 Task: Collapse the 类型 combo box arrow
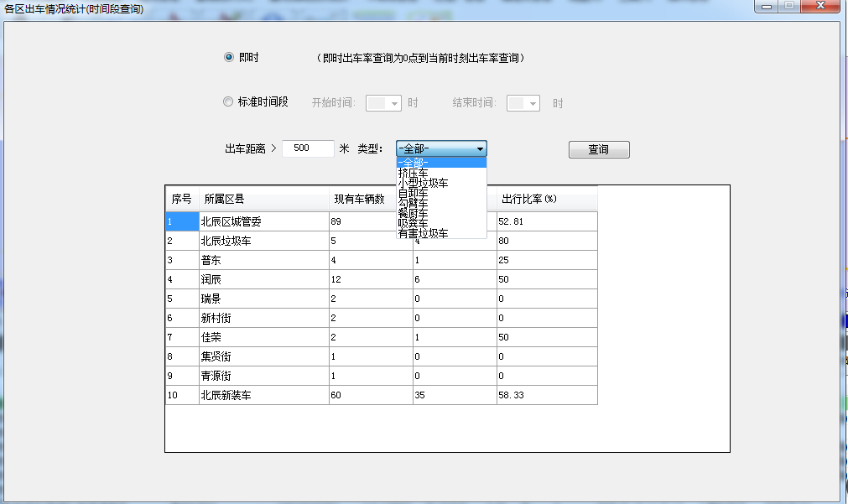(480, 149)
